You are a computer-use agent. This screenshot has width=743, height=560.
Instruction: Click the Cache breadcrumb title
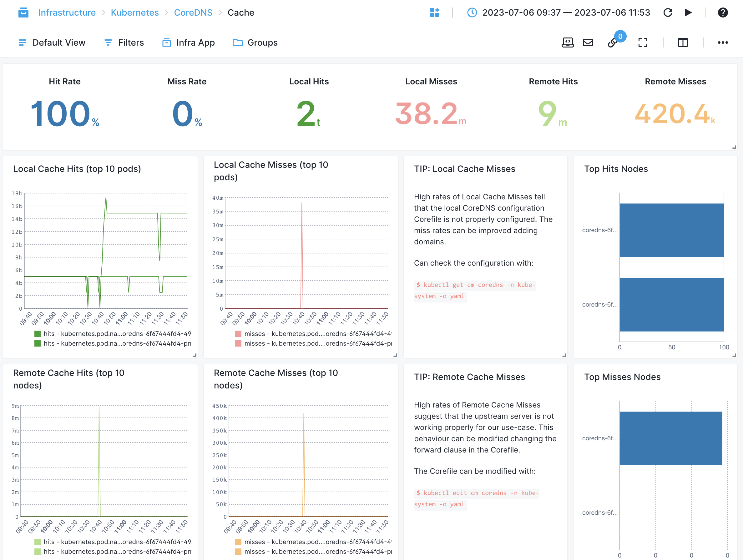pyautogui.click(x=241, y=12)
